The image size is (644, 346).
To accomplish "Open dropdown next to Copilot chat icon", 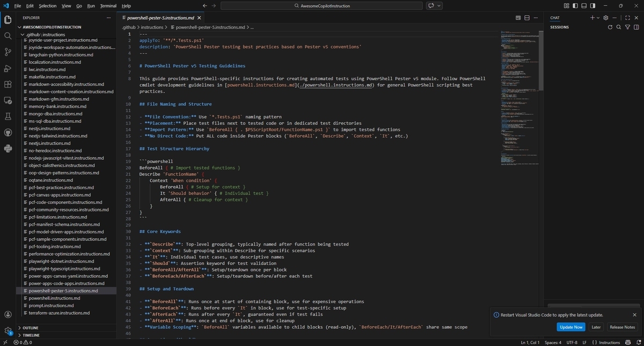I will [x=439, y=6].
